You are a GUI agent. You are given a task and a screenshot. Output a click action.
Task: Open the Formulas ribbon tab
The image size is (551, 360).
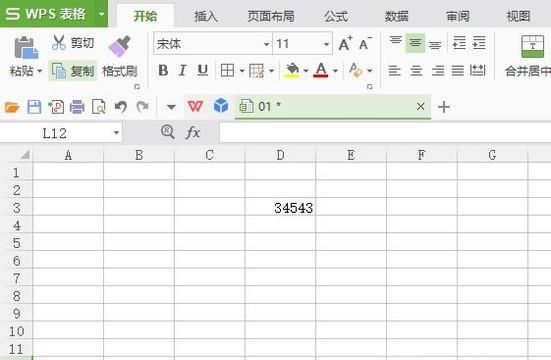[336, 17]
